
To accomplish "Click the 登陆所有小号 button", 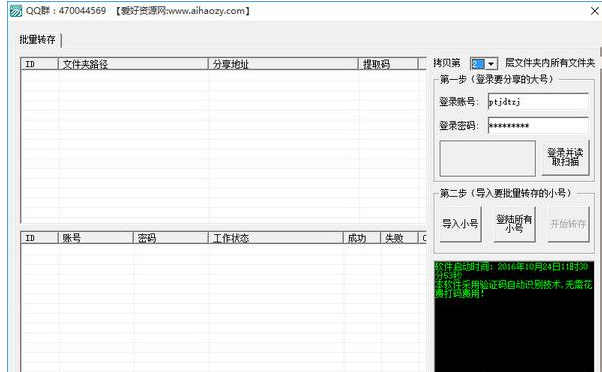I will 514,224.
